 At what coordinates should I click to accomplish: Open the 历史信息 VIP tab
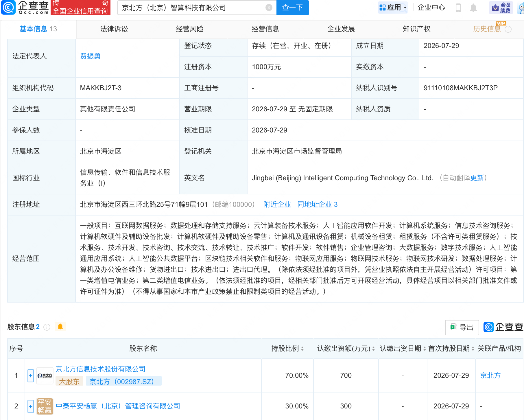pyautogui.click(x=487, y=29)
